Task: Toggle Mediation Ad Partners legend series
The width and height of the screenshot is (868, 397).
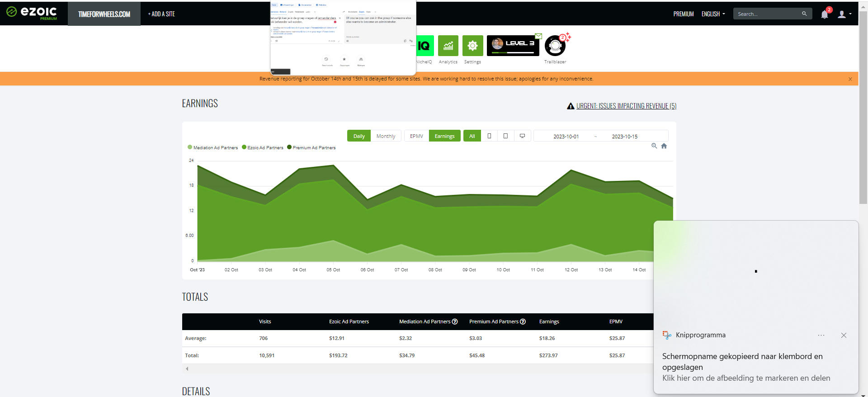Action: pos(212,147)
